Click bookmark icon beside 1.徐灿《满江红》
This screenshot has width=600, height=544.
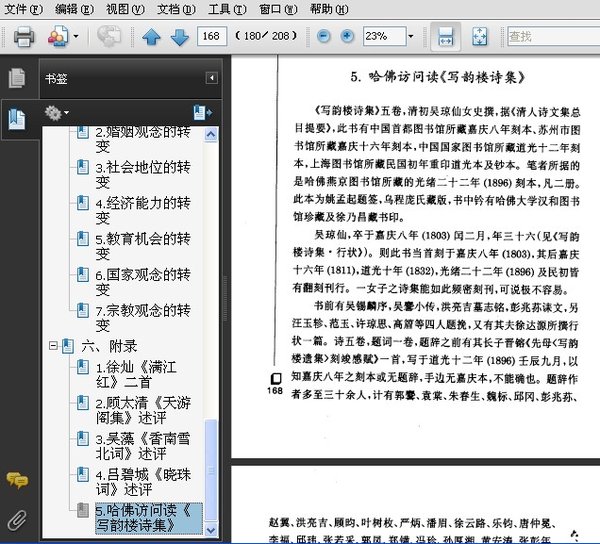tap(83, 367)
